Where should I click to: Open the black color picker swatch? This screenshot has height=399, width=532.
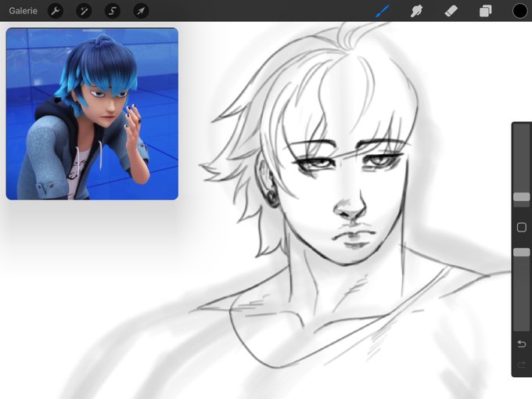click(x=519, y=11)
